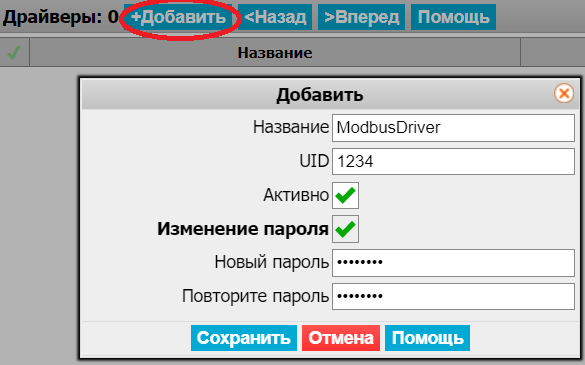
Task: Open Помощь in the top toolbar
Action: click(453, 17)
